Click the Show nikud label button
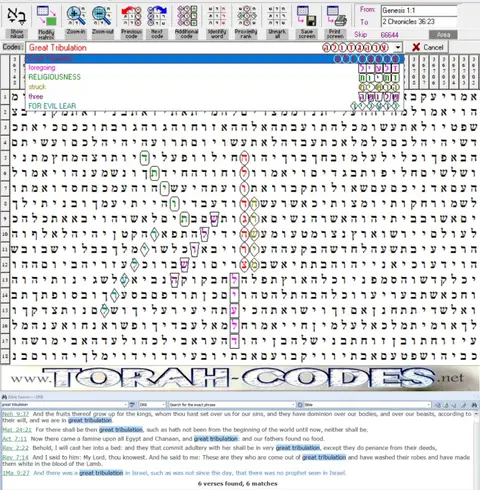 point(17,34)
